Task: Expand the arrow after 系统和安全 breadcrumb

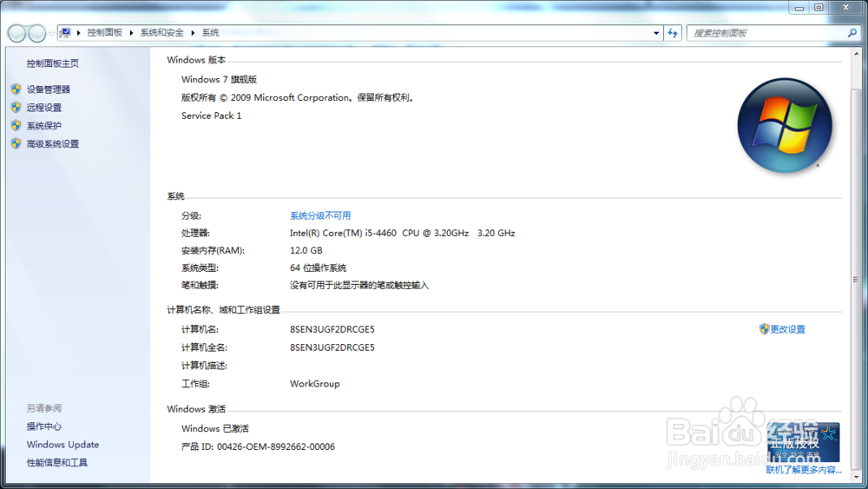Action: click(193, 33)
